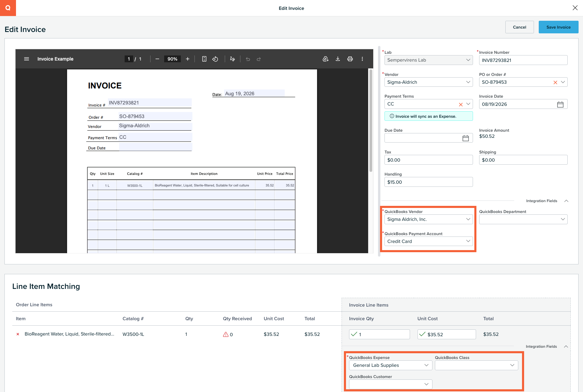Save the PDF to Google Drive

pos(326,59)
